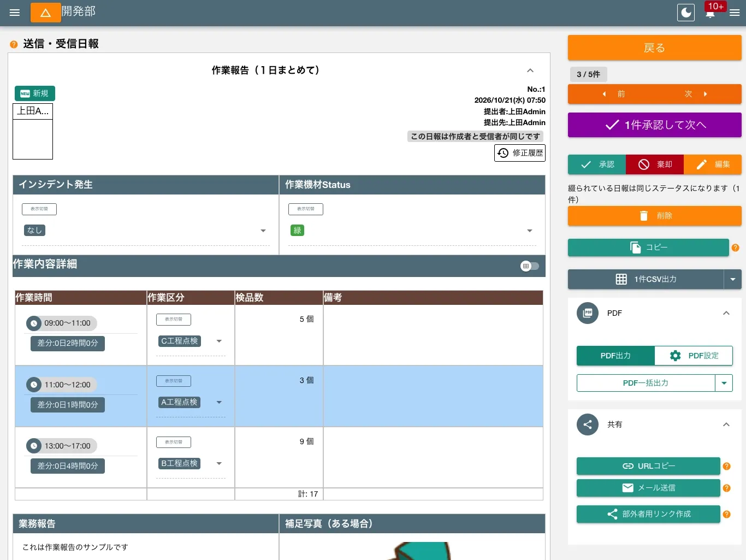Collapse the 共有 share panel chevron

(726, 425)
